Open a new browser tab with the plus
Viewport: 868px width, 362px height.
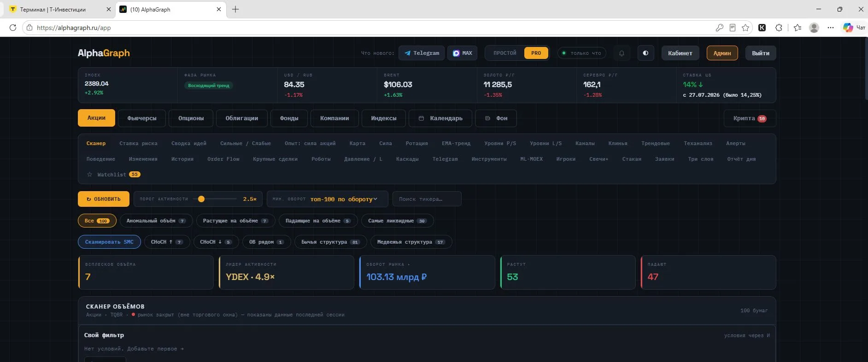click(x=235, y=9)
